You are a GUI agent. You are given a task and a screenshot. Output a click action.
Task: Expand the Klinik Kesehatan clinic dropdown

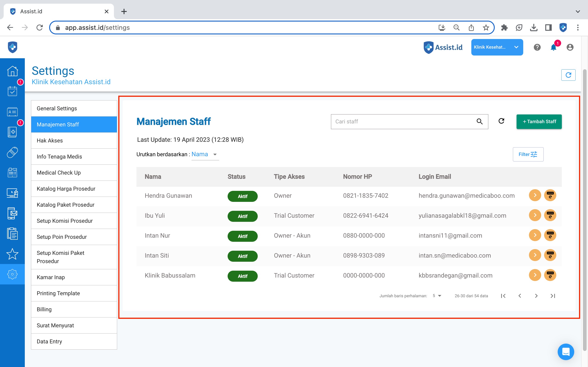(x=497, y=47)
